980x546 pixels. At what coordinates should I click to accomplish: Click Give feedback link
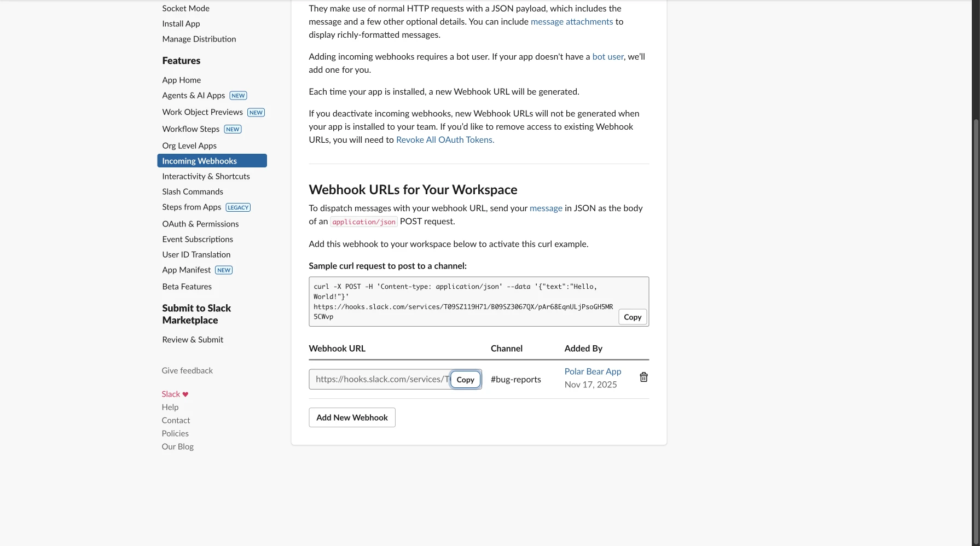click(x=187, y=370)
